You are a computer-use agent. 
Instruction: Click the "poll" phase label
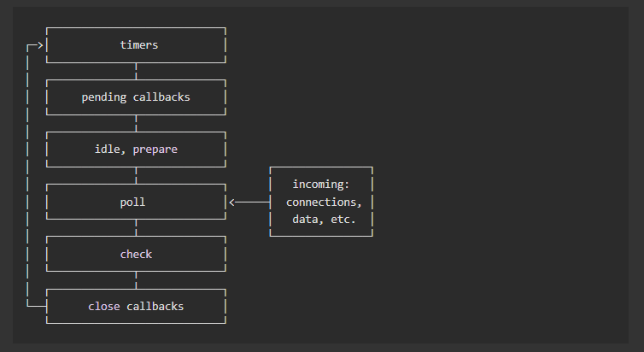coord(136,202)
